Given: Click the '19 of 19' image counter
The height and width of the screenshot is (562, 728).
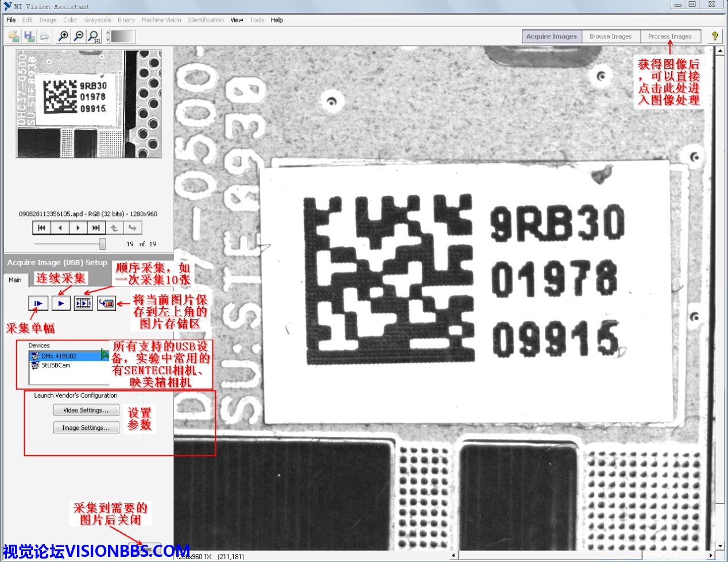Looking at the screenshot, I should pyautogui.click(x=141, y=244).
